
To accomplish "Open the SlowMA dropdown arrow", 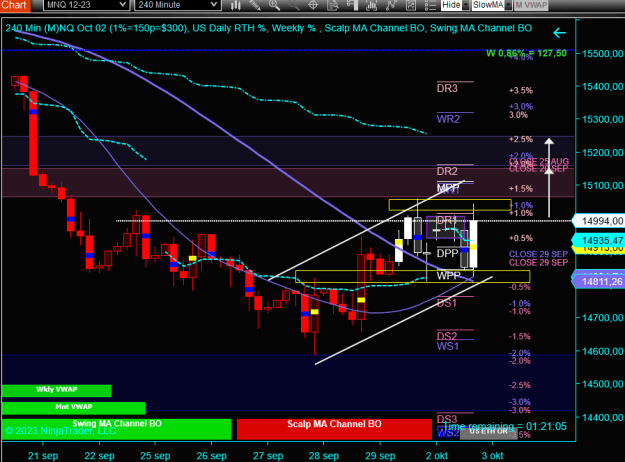I will coord(508,5).
